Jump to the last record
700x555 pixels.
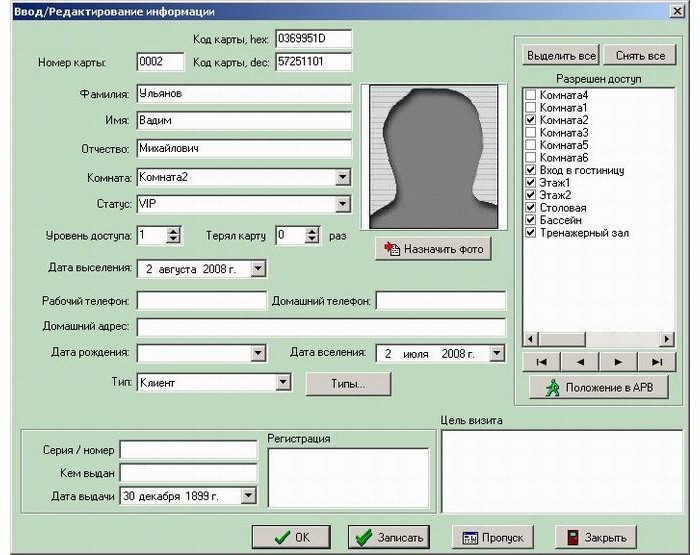[x=657, y=362]
